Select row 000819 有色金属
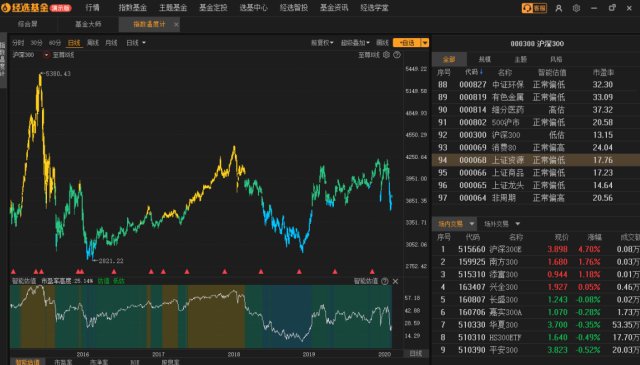The height and width of the screenshot is (365, 640). click(x=536, y=97)
